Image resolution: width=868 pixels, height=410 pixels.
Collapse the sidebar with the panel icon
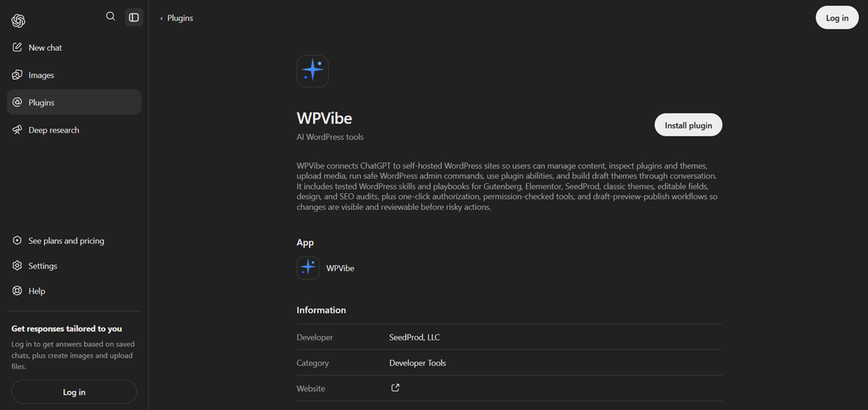[134, 17]
